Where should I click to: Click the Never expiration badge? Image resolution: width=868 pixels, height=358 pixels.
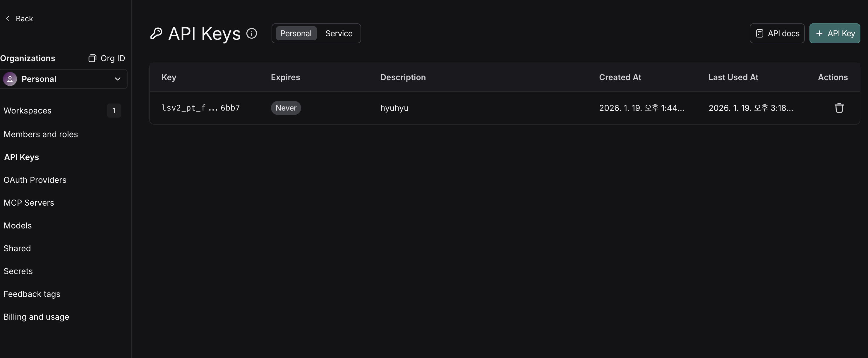click(286, 108)
